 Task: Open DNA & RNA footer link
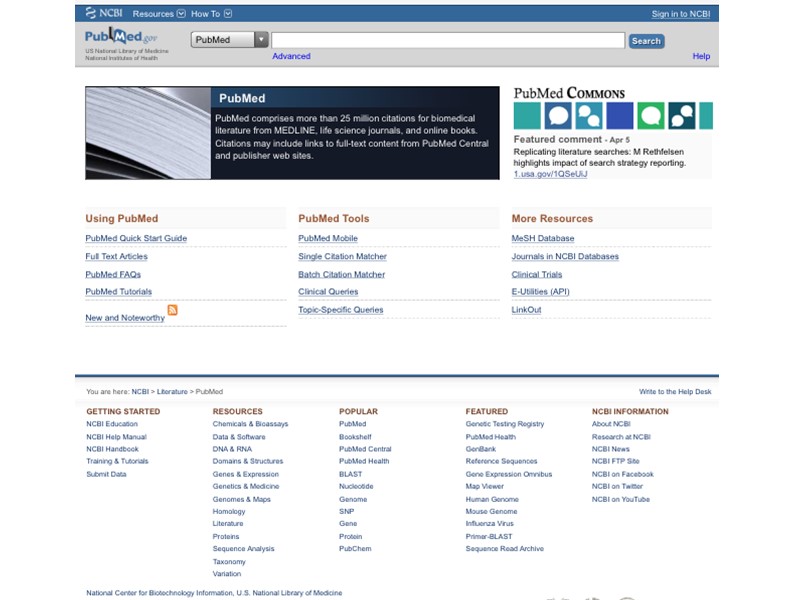tap(232, 449)
